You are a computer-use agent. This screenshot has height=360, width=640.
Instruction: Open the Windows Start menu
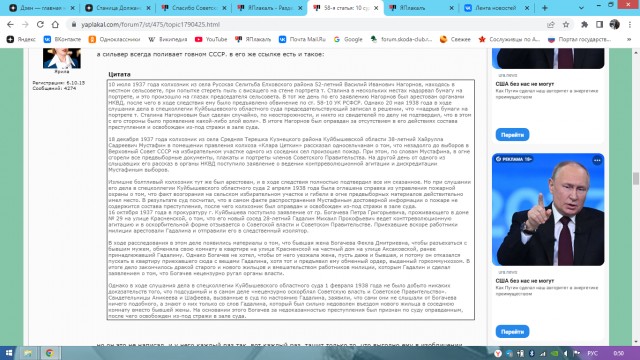(x=9, y=353)
